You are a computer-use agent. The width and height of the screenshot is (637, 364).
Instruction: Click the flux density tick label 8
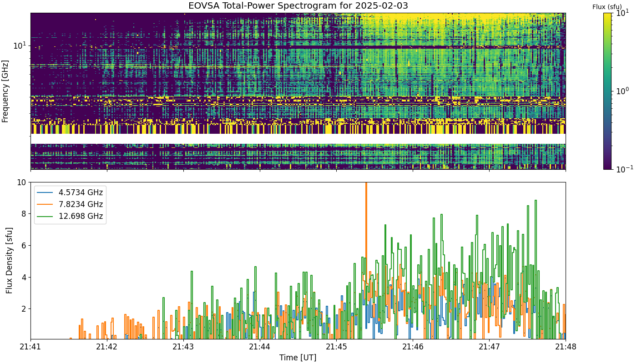[24, 213]
